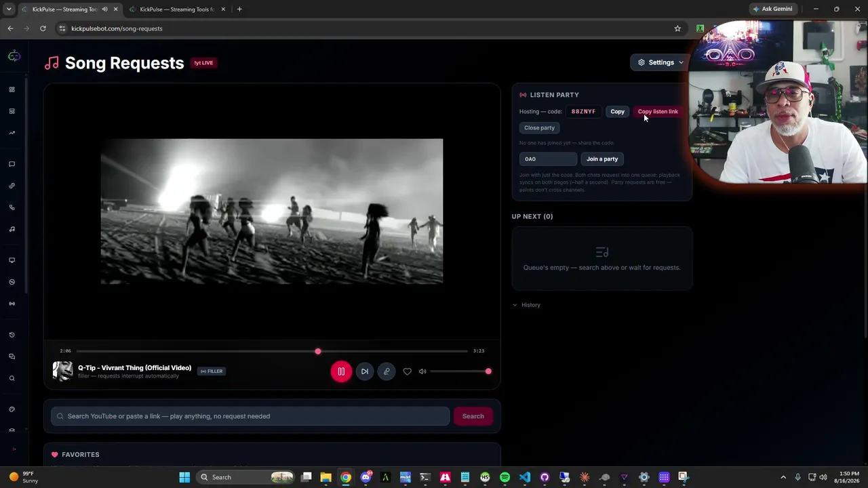Click Copy listen link button
Image resolution: width=868 pixels, height=488 pixels.
tap(658, 111)
